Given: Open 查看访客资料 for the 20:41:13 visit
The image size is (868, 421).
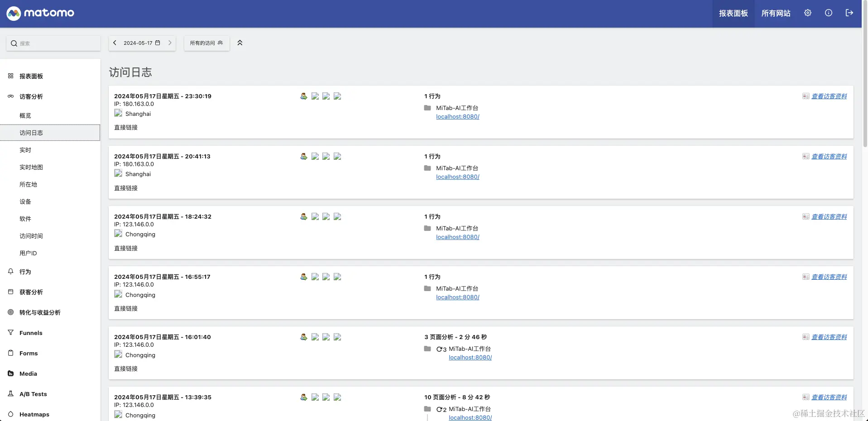Looking at the screenshot, I should point(829,156).
